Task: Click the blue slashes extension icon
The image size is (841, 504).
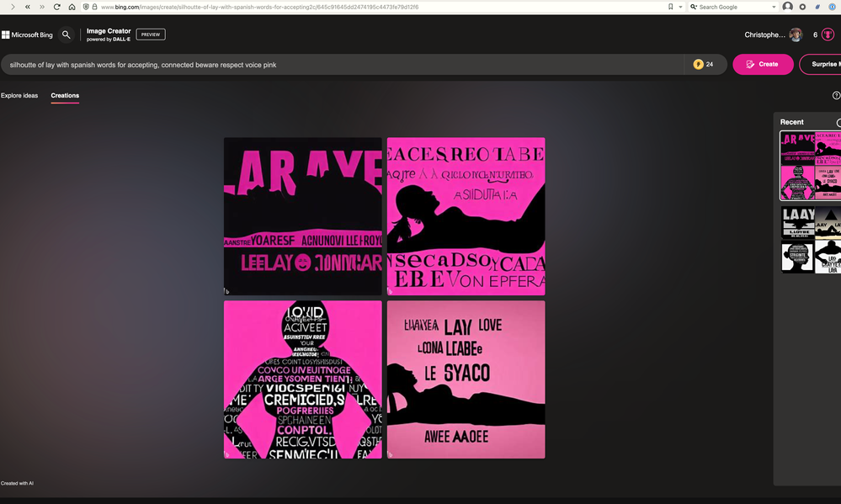Action: point(817,7)
